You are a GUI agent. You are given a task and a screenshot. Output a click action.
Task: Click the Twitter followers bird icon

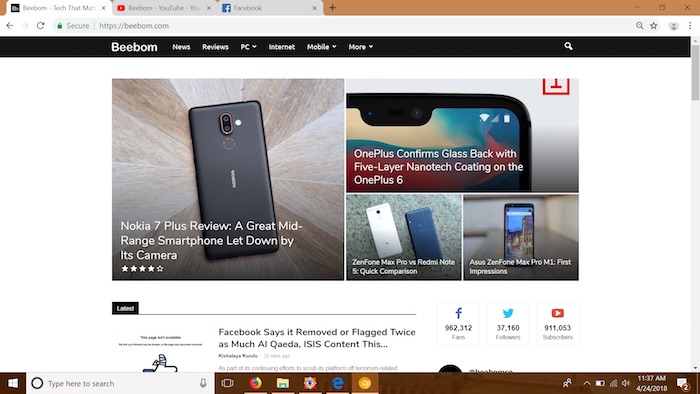pos(508,313)
